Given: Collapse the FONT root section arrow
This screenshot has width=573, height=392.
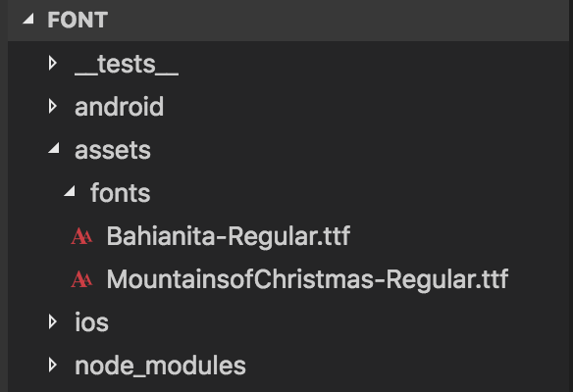Looking at the screenshot, I should pyautogui.click(x=28, y=19).
